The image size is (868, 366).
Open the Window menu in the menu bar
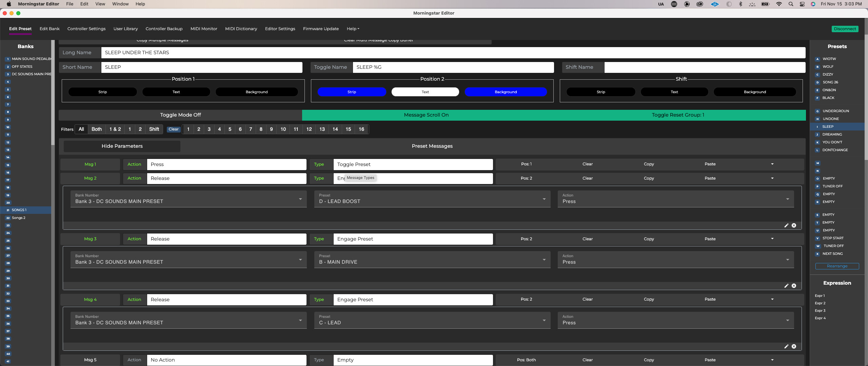(120, 4)
